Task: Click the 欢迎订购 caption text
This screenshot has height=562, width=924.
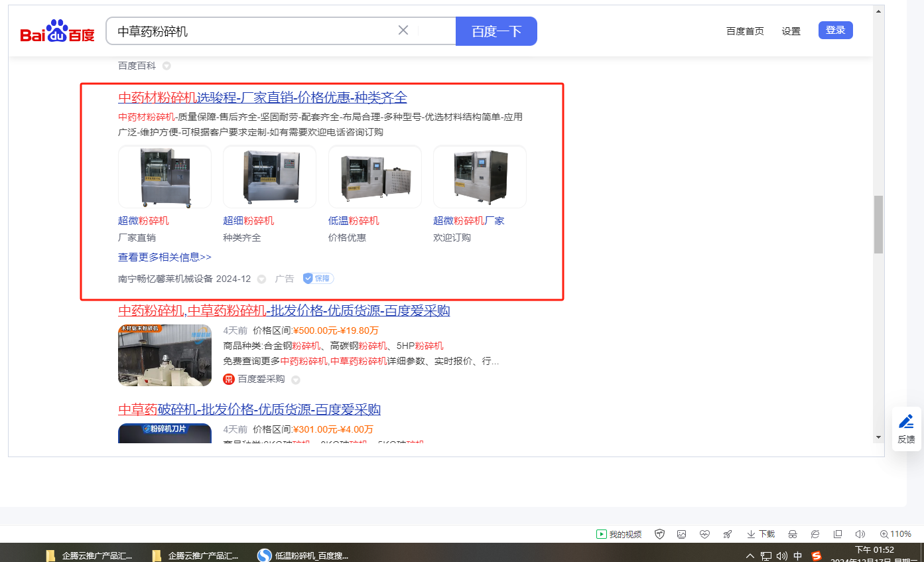Action: point(452,238)
